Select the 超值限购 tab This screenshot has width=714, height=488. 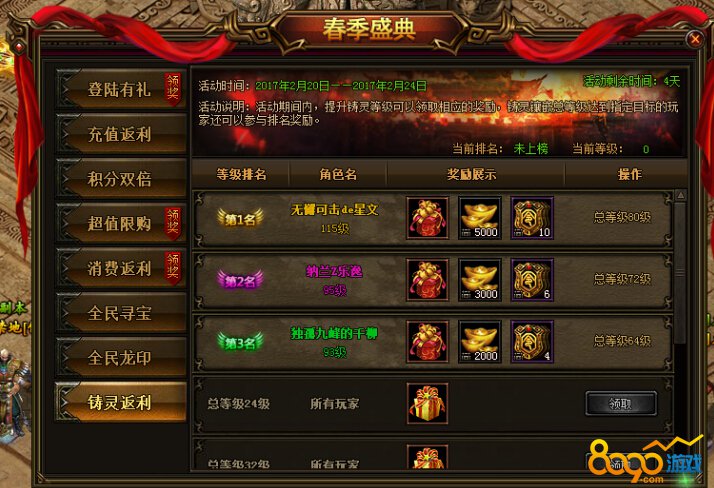tap(121, 223)
